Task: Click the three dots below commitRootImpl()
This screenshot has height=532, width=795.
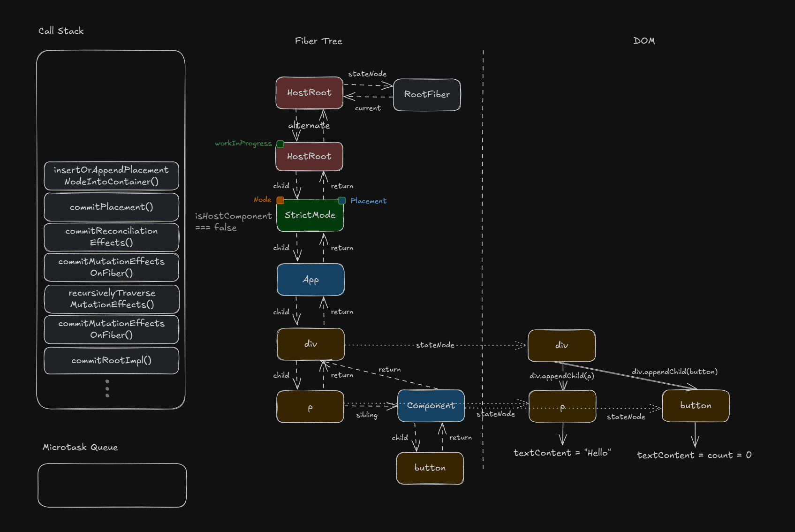Action: 107,388
